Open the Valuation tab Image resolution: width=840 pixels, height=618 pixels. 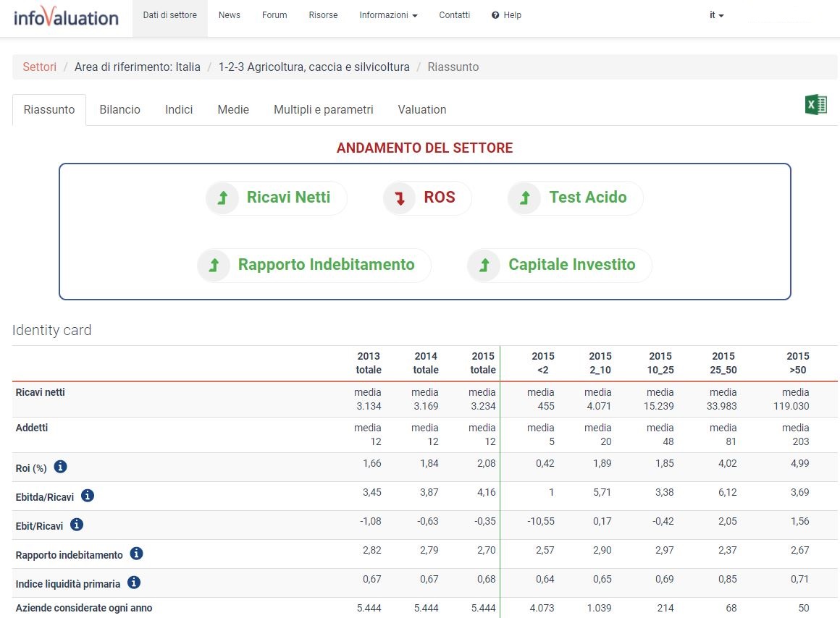(422, 110)
